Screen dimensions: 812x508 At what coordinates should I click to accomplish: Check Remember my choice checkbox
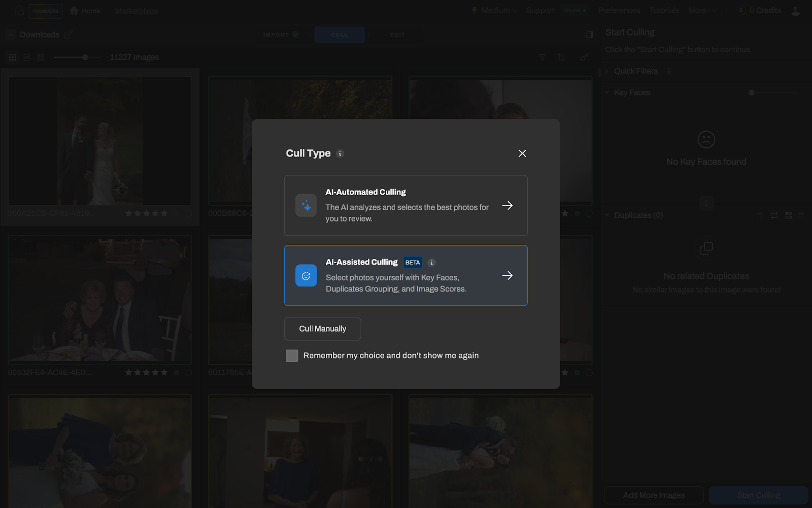pyautogui.click(x=292, y=356)
